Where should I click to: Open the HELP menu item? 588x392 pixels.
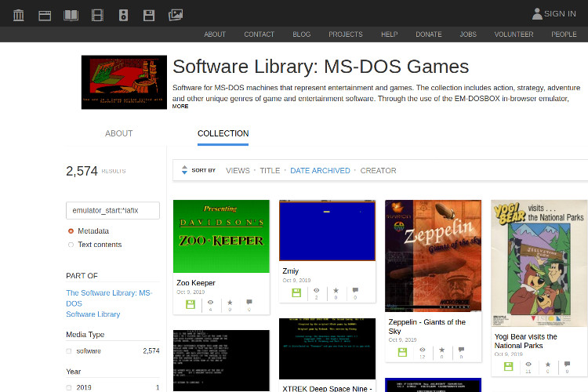click(x=389, y=34)
